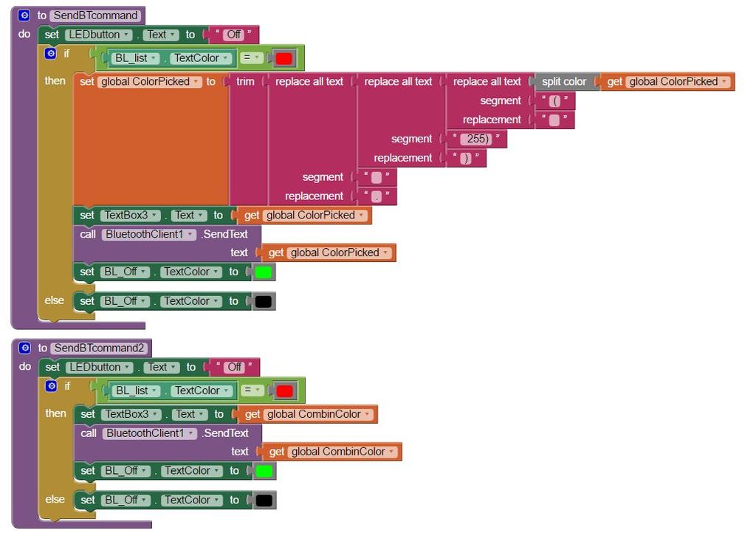Open the set global ColorPicked variable dropdown
This screenshot has height=544, width=756.
(x=149, y=82)
